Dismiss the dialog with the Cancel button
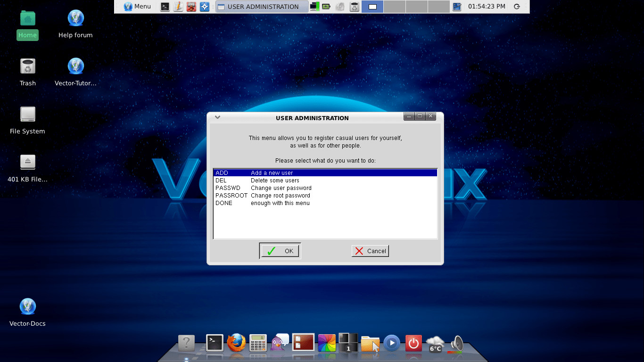Viewport: 644px width, 362px height. tap(370, 251)
